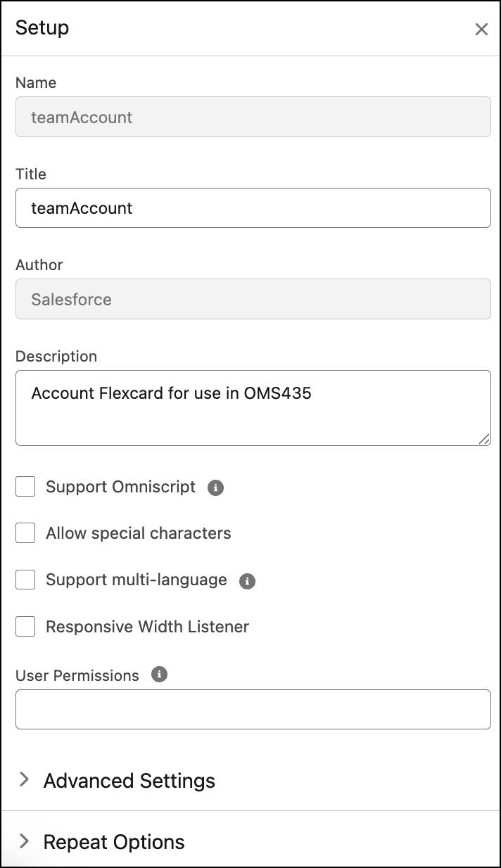Expand the Advanced Settings section
Image resolution: width=501 pixels, height=868 pixels.
click(x=129, y=780)
